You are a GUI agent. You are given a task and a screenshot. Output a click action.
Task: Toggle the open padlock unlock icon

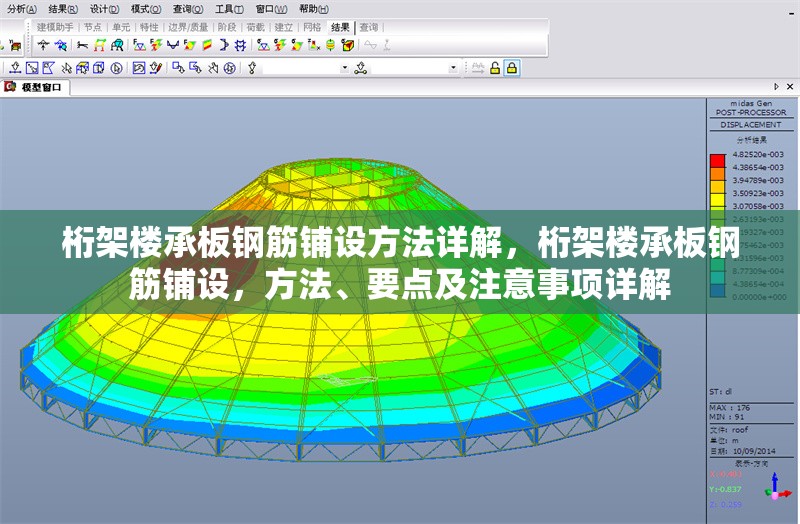pos(494,68)
